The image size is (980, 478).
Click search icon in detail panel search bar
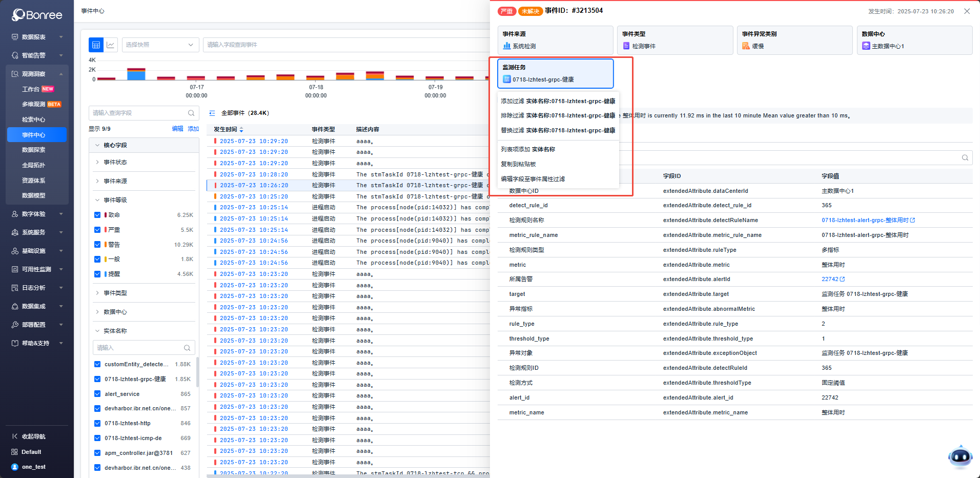point(965,158)
